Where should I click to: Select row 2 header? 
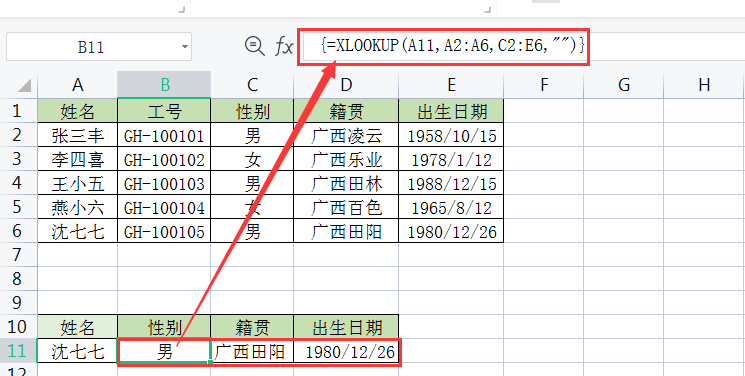[18, 135]
